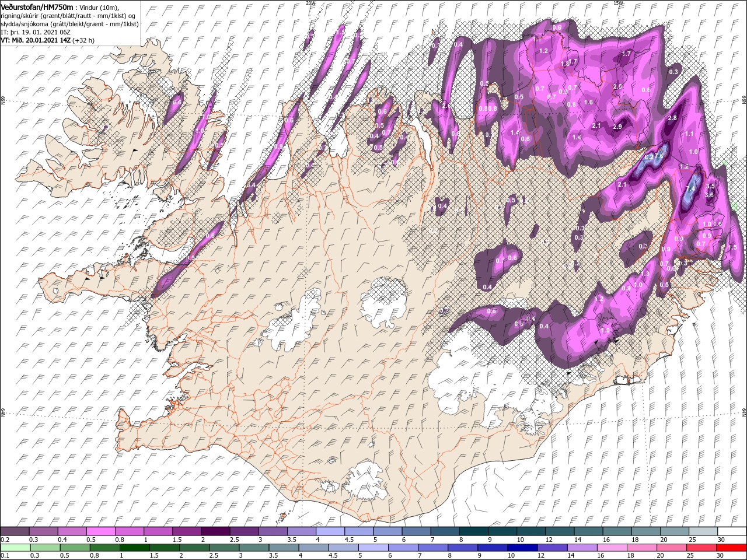
Task: Pick the darkest purple 2 swatch in upper legend
Action: tap(215, 531)
